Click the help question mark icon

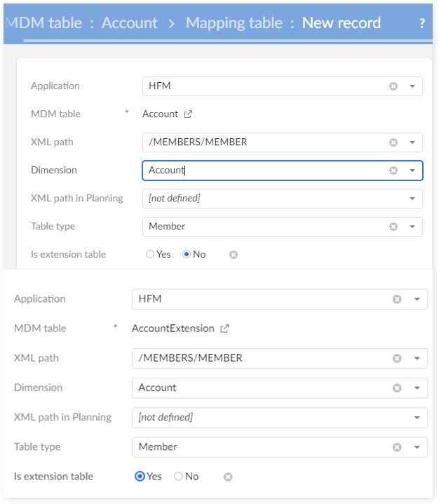click(x=421, y=23)
